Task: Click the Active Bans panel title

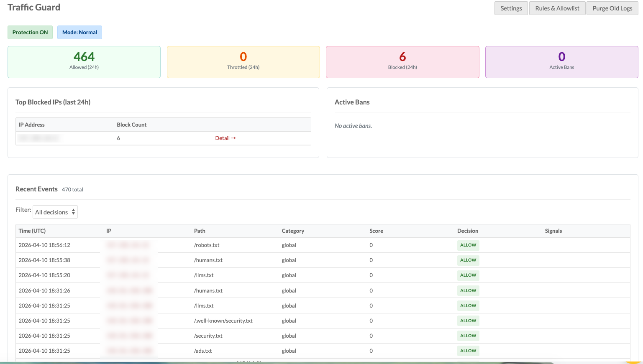Action: [352, 102]
